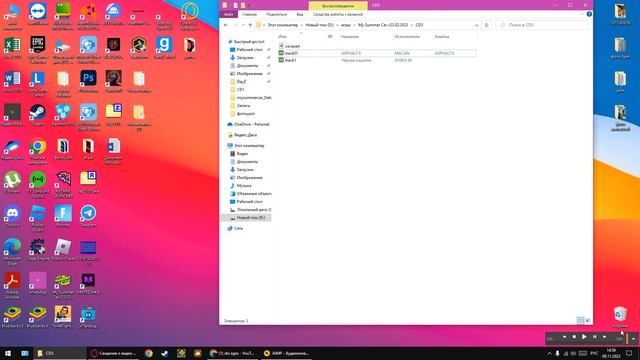Open the Telegram desktop shortcut
This screenshot has height=360, width=640.
coord(88,216)
